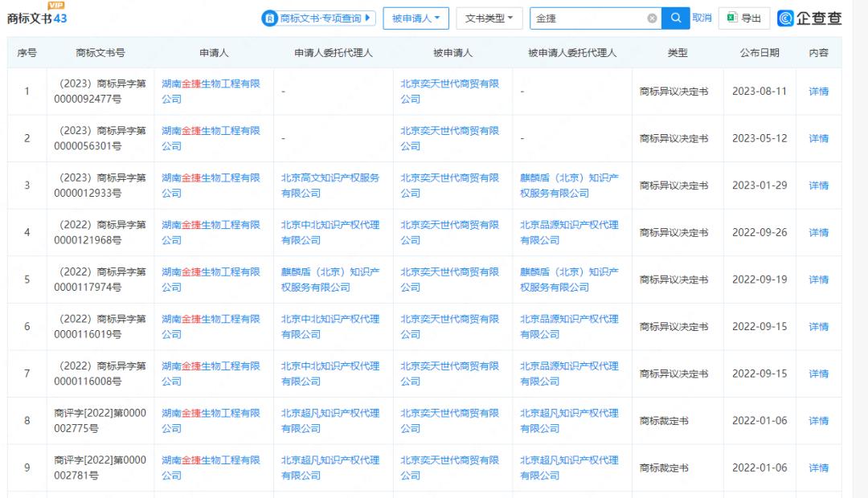Open 详情 for row 8 商标裁定书
The height and width of the screenshot is (498, 868).
[818, 421]
